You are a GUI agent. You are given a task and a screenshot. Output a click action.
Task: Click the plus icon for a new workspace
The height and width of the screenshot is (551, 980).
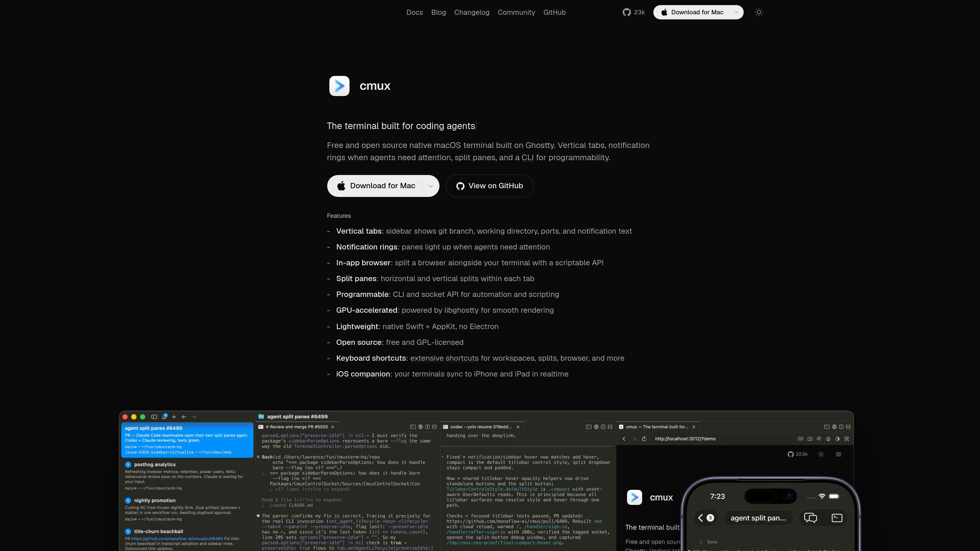coord(174,417)
